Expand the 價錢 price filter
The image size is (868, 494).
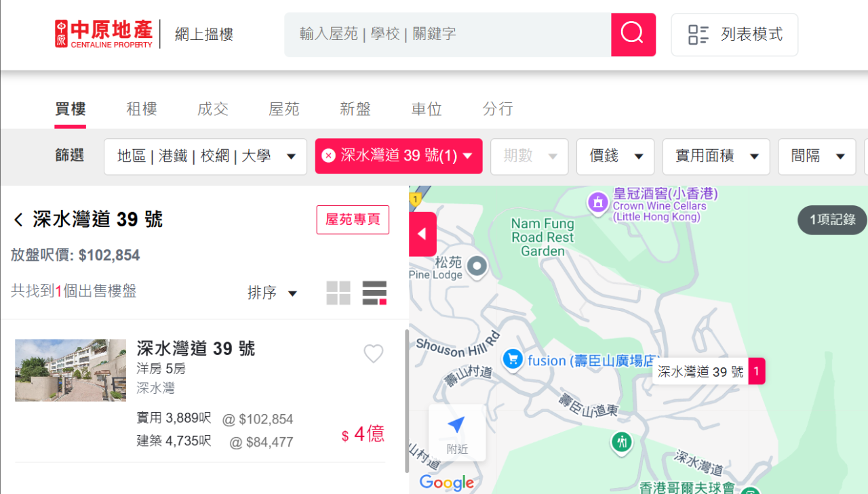615,157
